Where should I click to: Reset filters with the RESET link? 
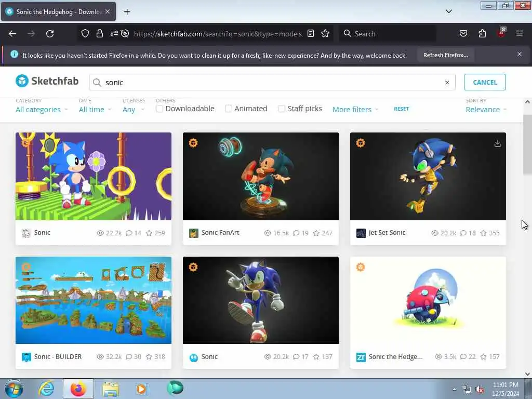tap(402, 109)
